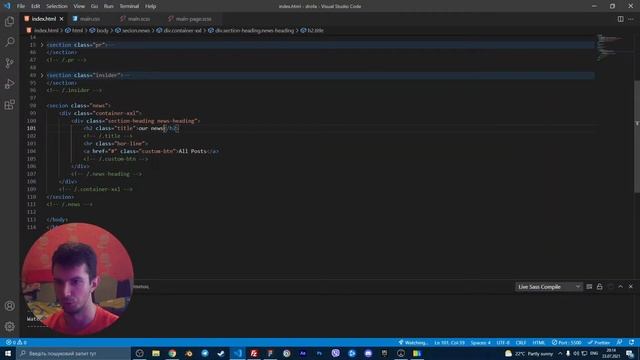Open the Search view in activity bar
Viewport: 640px width, 360px height.
9,42
